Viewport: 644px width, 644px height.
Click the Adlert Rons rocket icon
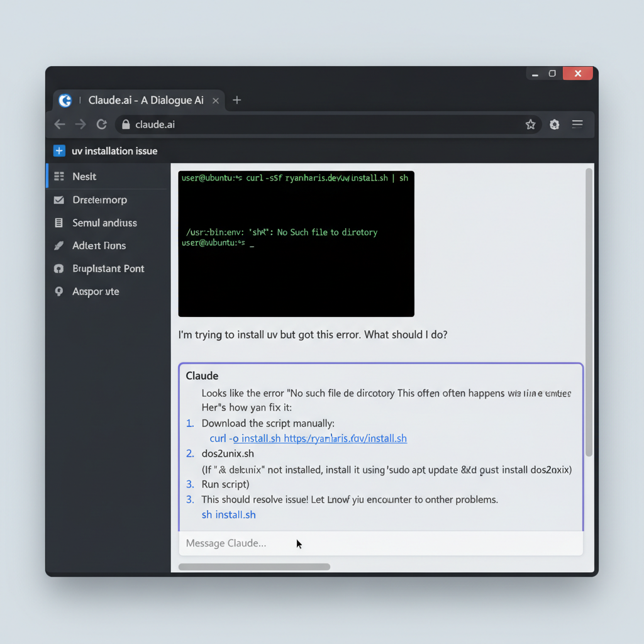[x=58, y=246]
